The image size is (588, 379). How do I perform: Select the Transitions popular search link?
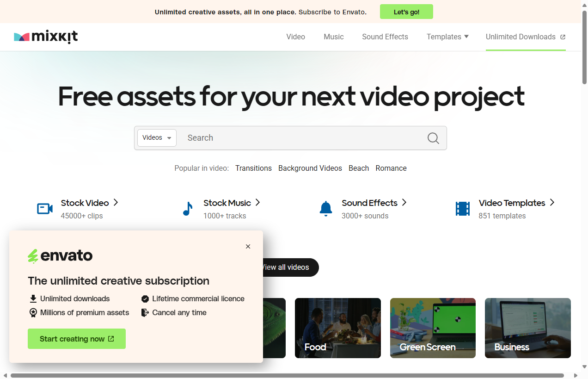pos(253,168)
